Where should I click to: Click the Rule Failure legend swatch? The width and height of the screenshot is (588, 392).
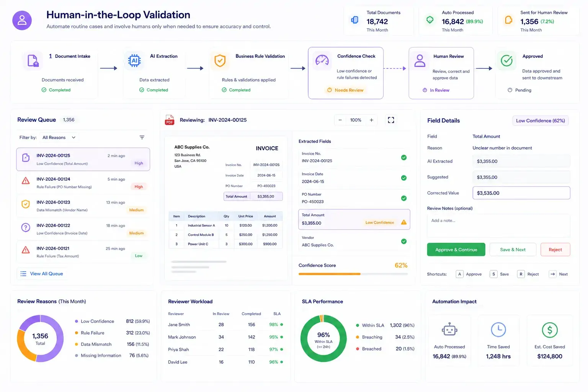point(77,333)
